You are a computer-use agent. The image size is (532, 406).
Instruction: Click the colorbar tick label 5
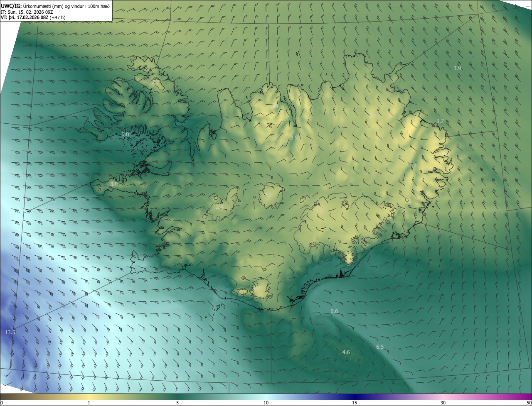click(177, 403)
